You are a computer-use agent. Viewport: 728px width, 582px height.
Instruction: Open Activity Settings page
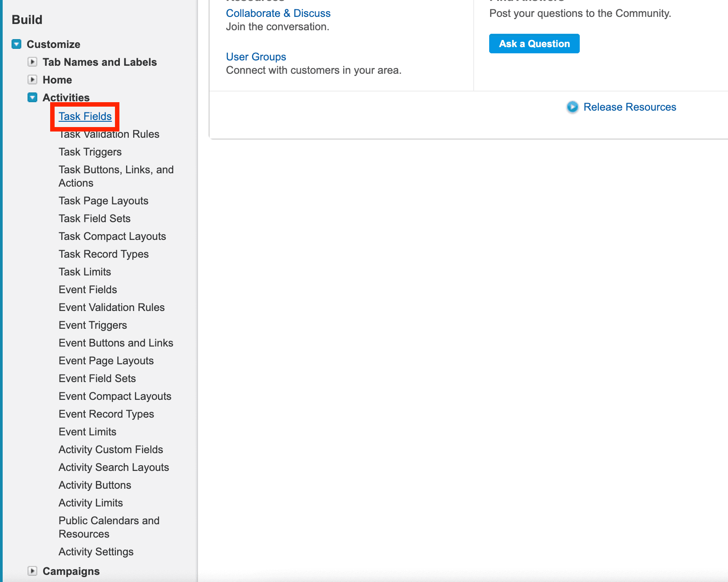pyautogui.click(x=96, y=552)
